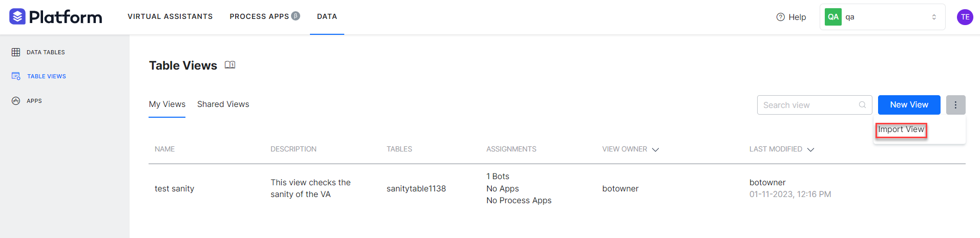Open the documentation book icon beside Table Views
Viewport: 980px width, 238px height.
pyautogui.click(x=230, y=65)
